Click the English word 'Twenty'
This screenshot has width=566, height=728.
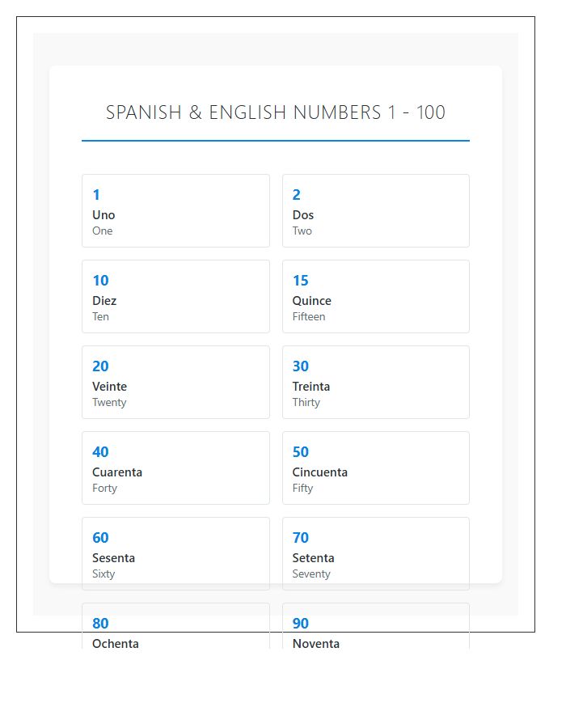coord(109,403)
